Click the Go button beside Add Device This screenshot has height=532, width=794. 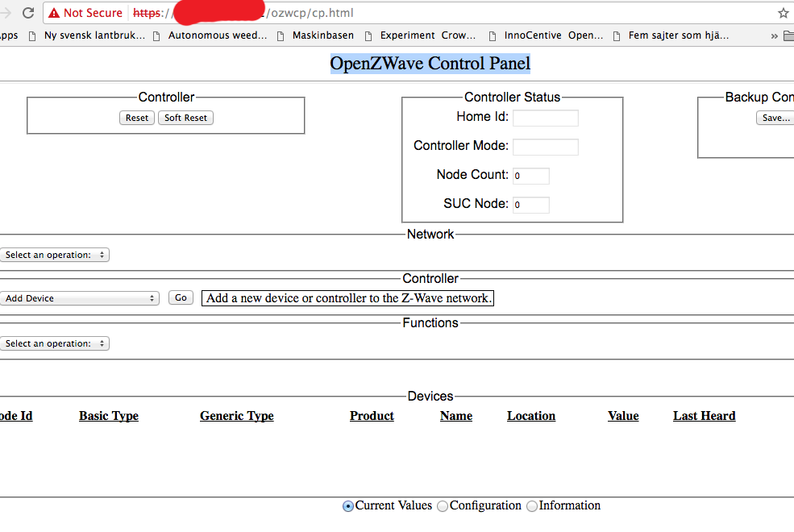click(181, 297)
